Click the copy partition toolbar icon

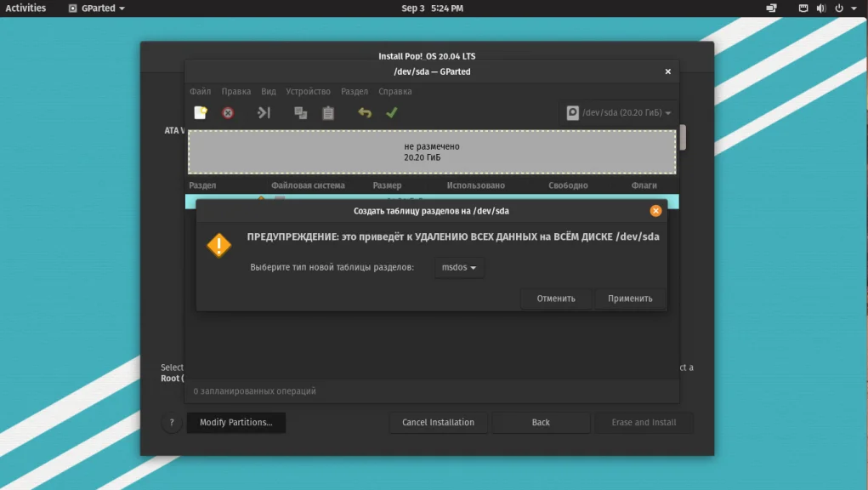point(301,113)
